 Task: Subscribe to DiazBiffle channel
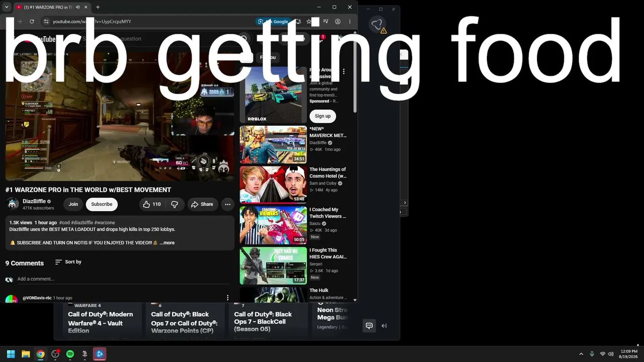click(102, 204)
